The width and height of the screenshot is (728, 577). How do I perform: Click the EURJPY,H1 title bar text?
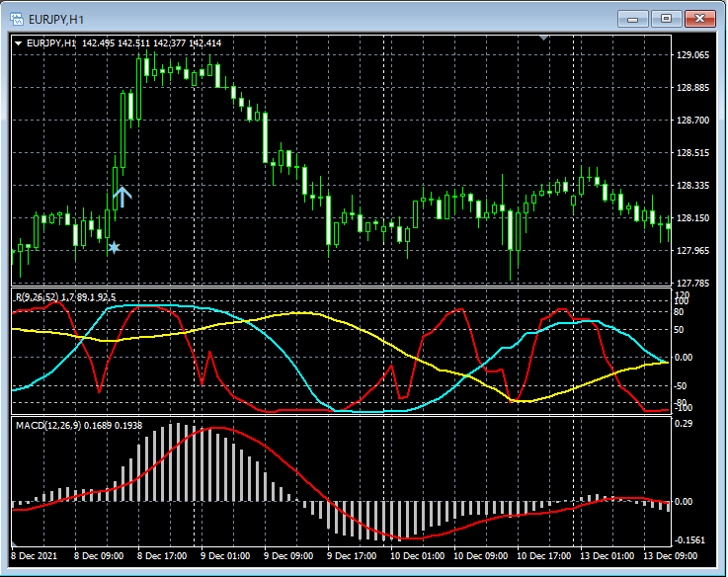[x=56, y=18]
